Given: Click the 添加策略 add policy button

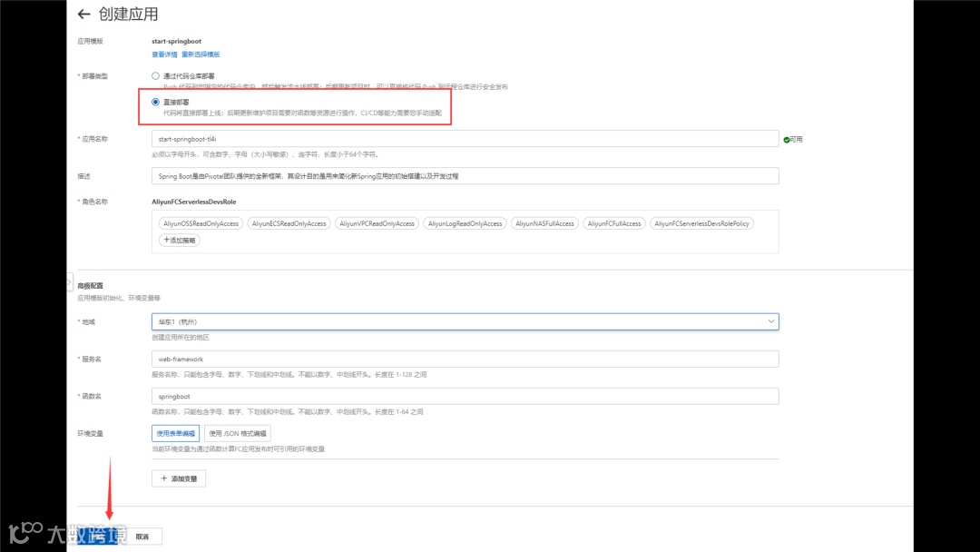Looking at the screenshot, I should click(x=180, y=240).
